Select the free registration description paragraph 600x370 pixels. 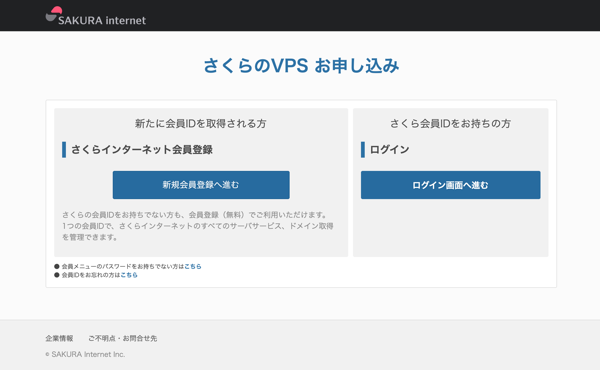click(x=198, y=226)
